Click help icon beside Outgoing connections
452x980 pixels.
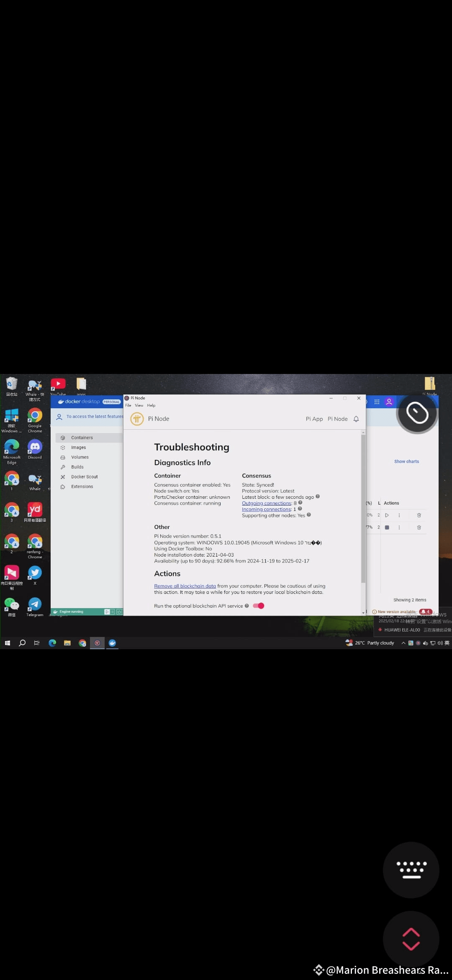point(300,503)
